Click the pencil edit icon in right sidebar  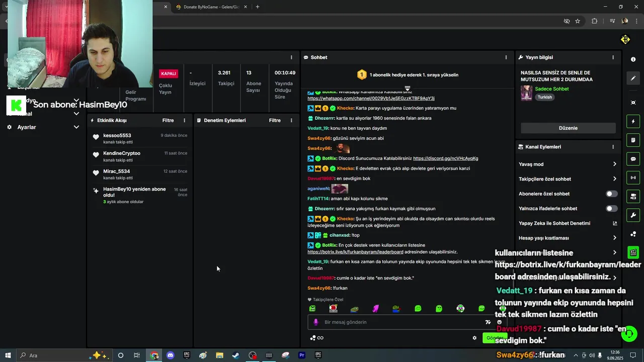(633, 78)
